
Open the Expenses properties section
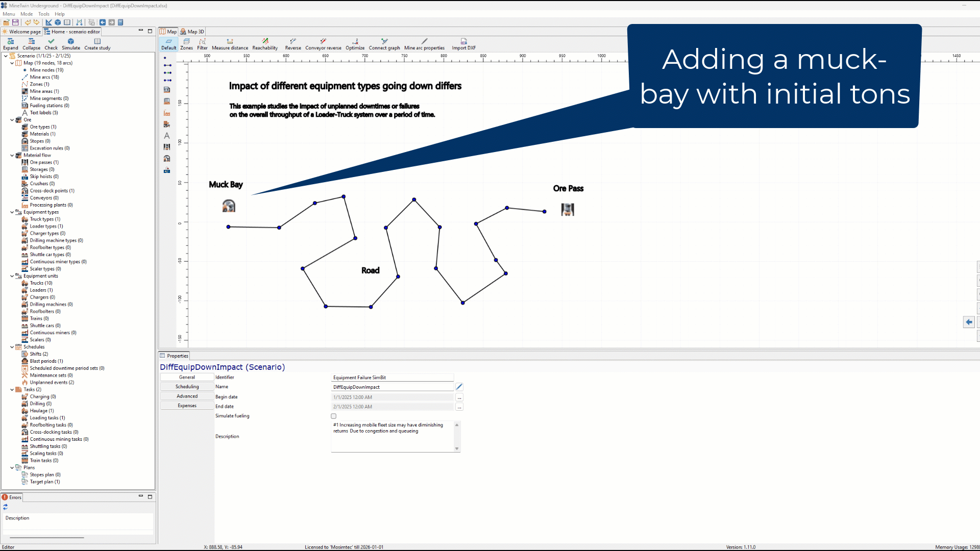[x=187, y=406]
